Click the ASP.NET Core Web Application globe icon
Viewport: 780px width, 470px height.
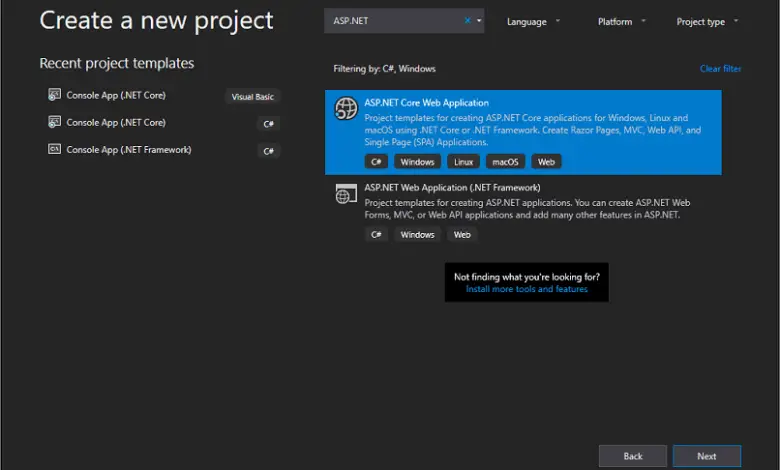coord(345,109)
